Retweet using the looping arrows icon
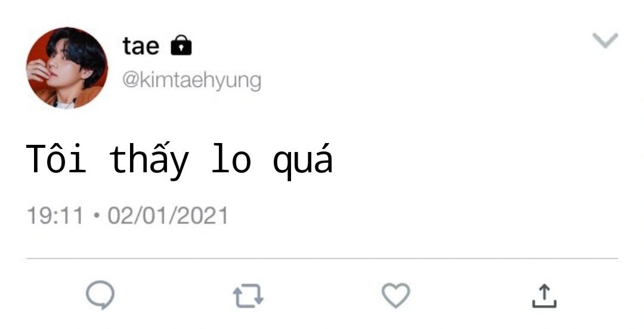Image resolution: width=644 pixels, height=329 pixels. [248, 296]
